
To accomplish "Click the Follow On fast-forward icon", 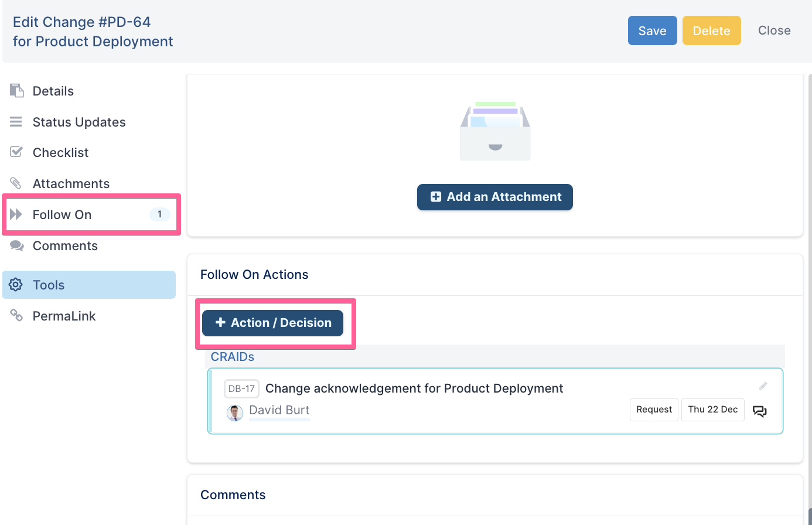I will pyautogui.click(x=16, y=214).
